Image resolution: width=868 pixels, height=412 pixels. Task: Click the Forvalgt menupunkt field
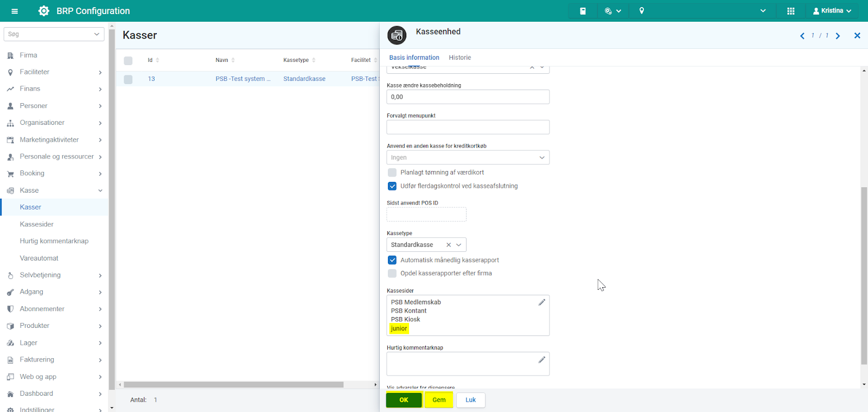coord(468,127)
